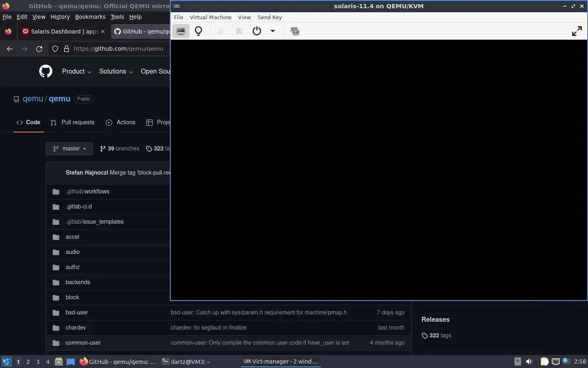Open the Firefox Tools menu
The width and height of the screenshot is (588, 368).
(x=117, y=17)
